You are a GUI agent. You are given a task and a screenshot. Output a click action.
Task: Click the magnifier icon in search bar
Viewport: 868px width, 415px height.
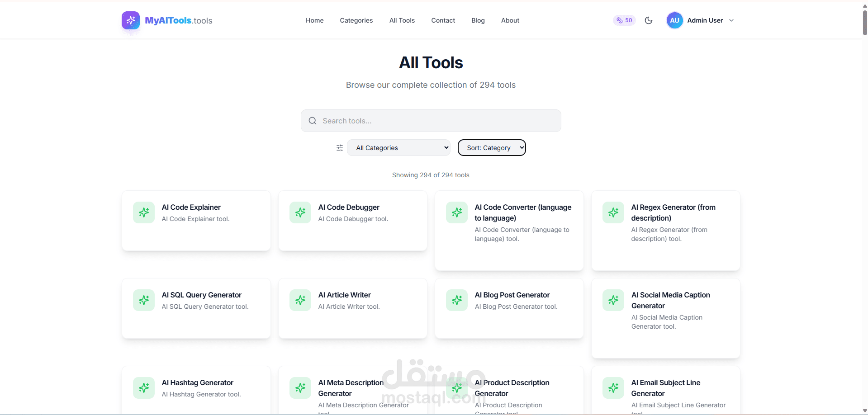pos(312,121)
